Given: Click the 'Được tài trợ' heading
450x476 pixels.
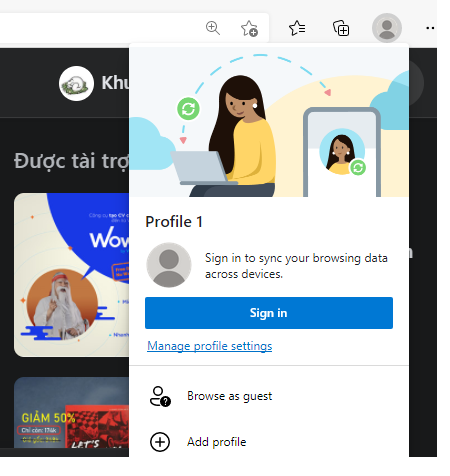Looking at the screenshot, I should pos(71,161).
